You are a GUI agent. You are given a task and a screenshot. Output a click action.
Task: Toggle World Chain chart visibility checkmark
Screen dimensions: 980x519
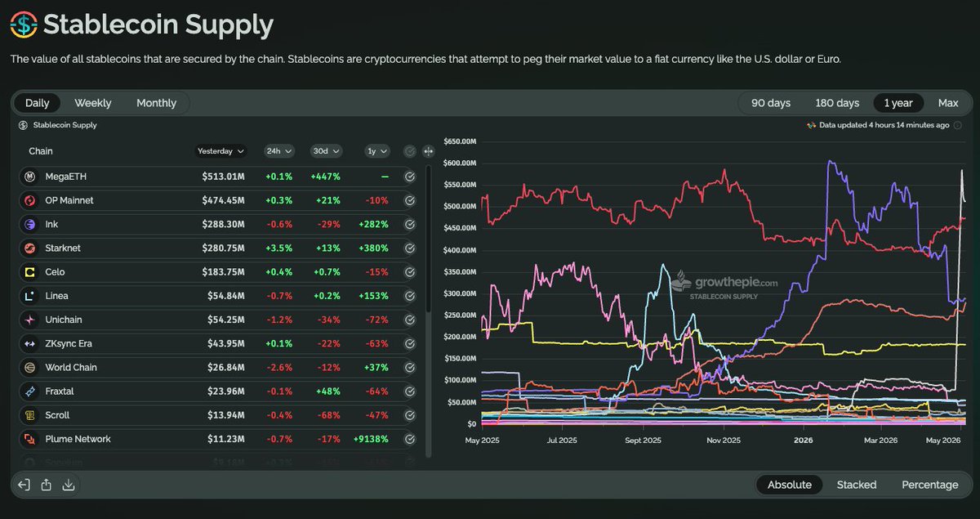click(410, 367)
